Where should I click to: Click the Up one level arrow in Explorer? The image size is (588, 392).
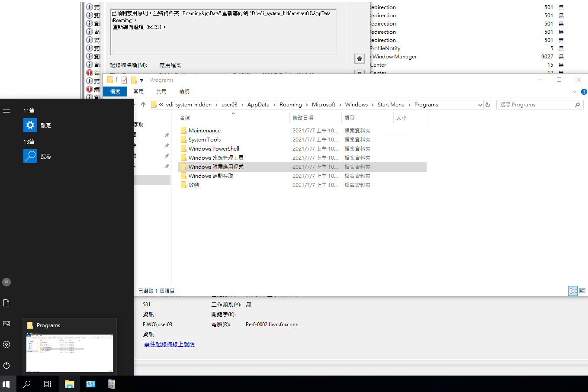143,105
